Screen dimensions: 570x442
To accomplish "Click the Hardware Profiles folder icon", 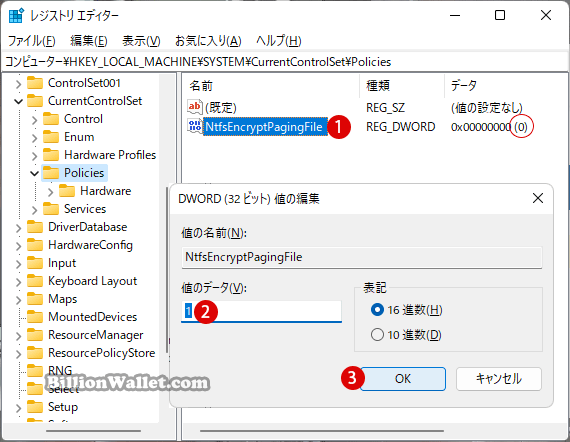I will pos(51,155).
